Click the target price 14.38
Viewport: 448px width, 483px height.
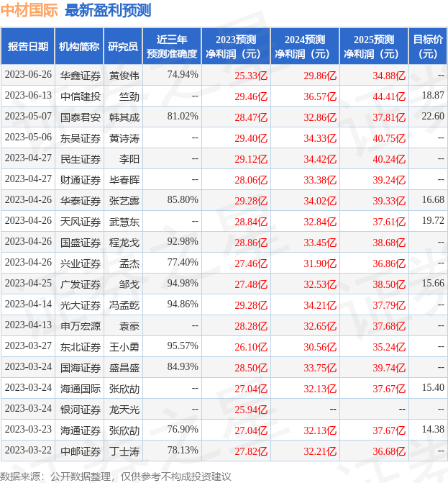[433, 430]
